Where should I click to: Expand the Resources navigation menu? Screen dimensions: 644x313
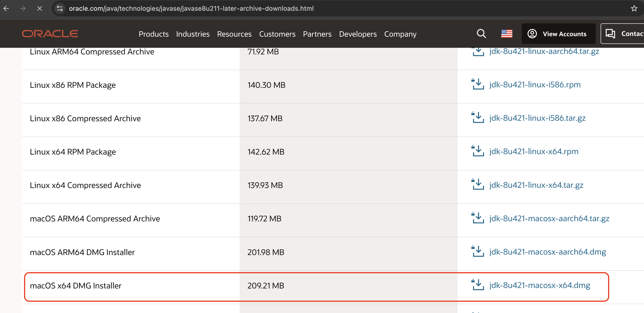pyautogui.click(x=234, y=34)
